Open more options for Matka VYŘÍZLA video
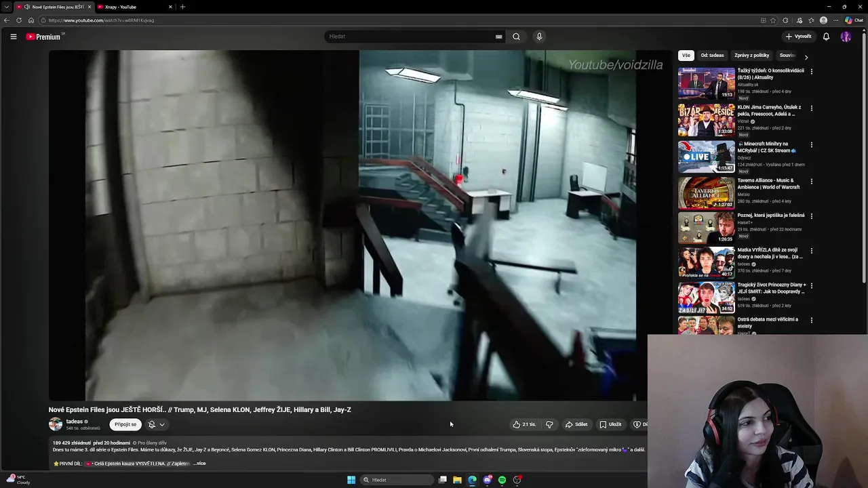The height and width of the screenshot is (488, 868). (811, 251)
